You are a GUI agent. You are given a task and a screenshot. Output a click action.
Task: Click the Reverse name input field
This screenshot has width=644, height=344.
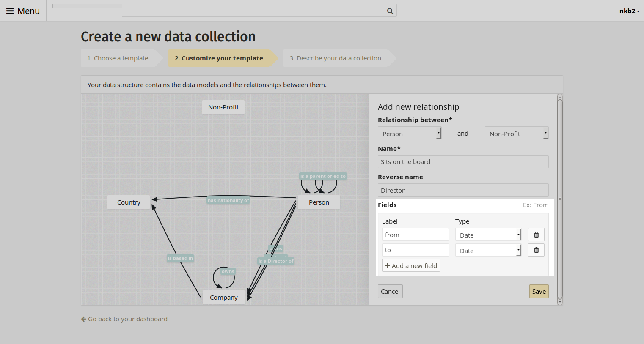pyautogui.click(x=463, y=190)
